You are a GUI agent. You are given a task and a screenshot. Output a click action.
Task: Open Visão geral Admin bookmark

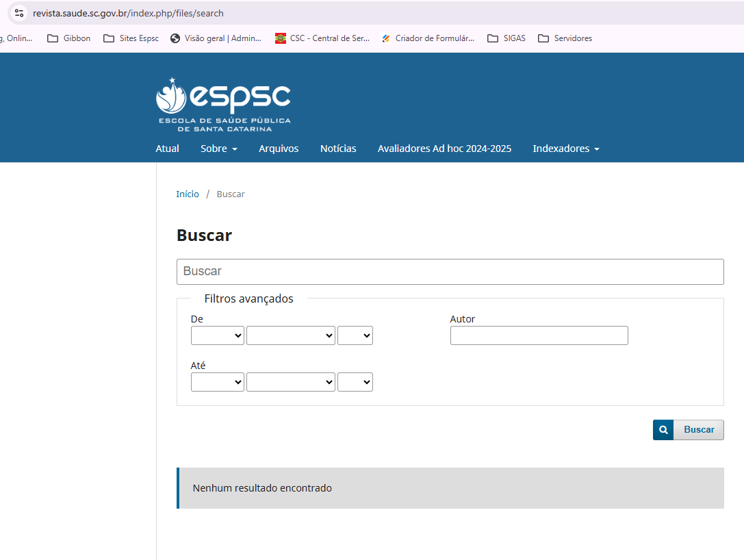[216, 38]
